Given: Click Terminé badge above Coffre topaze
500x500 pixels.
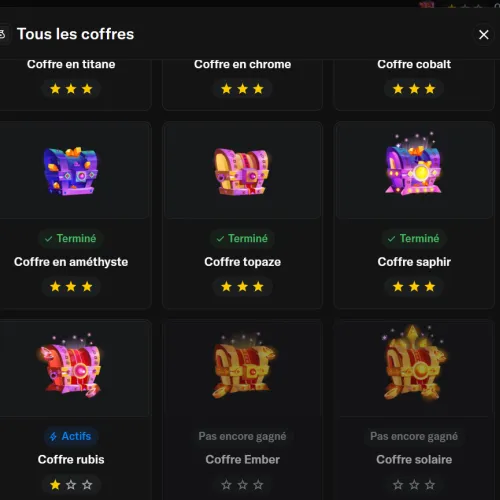Looking at the screenshot, I should [242, 238].
